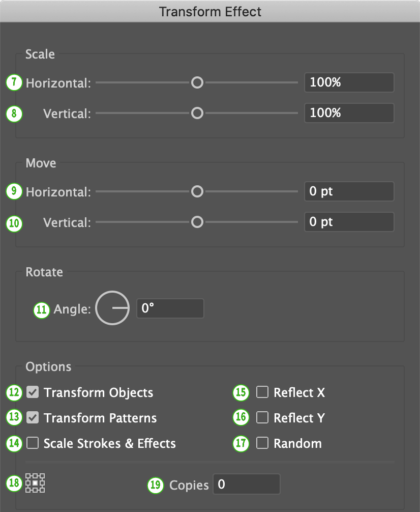Image resolution: width=420 pixels, height=512 pixels.
Task: Turn on the Random checkbox
Action: [262, 443]
